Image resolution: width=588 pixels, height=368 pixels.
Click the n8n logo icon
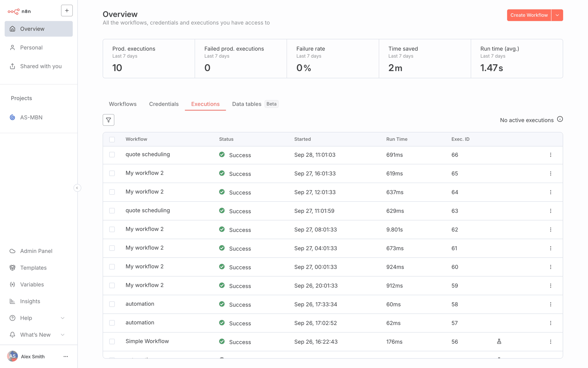click(13, 11)
